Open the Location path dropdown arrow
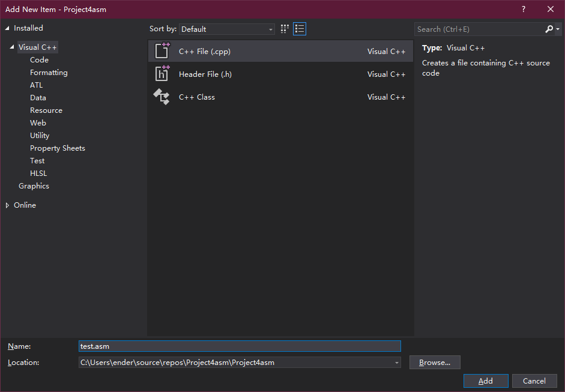This screenshot has width=565, height=392. [395, 362]
